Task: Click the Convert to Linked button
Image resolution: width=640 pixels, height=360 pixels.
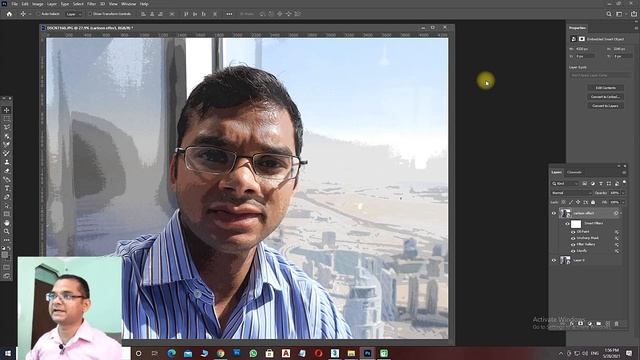Action: point(606,97)
